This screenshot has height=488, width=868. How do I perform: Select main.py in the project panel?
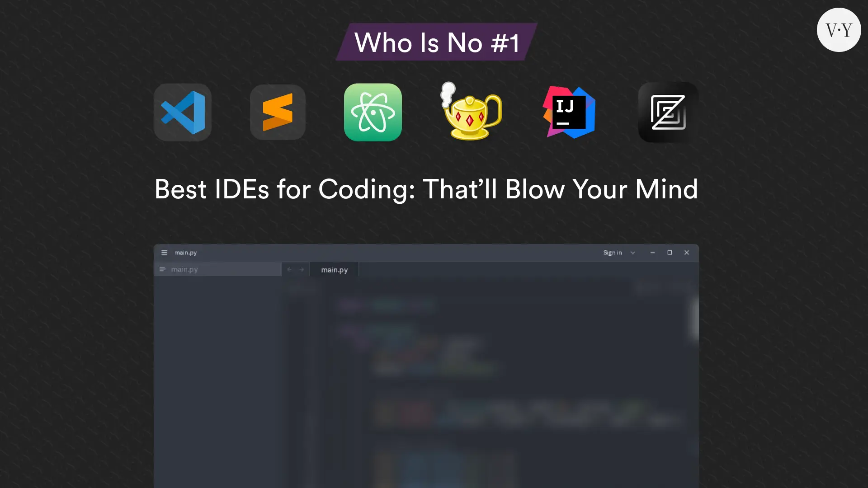click(x=184, y=269)
